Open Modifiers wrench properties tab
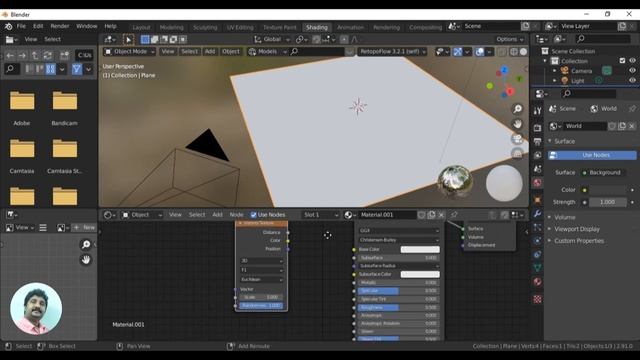Screen dimensions: 640x360 click(538, 213)
